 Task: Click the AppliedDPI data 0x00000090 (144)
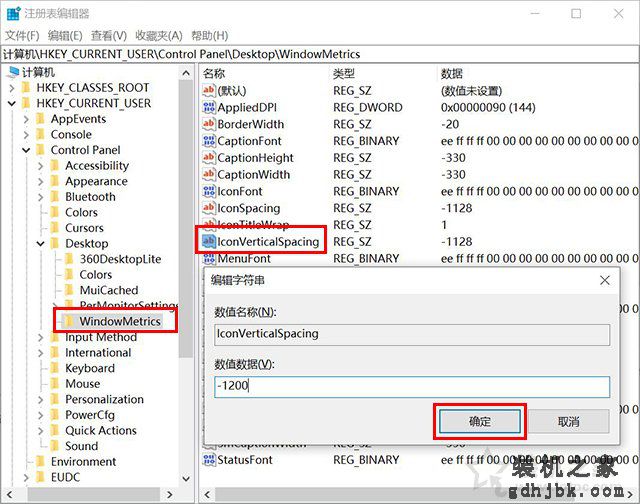[x=488, y=107]
